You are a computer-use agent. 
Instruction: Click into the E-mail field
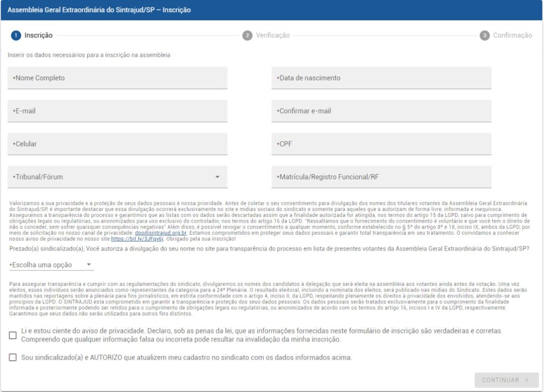(x=117, y=111)
